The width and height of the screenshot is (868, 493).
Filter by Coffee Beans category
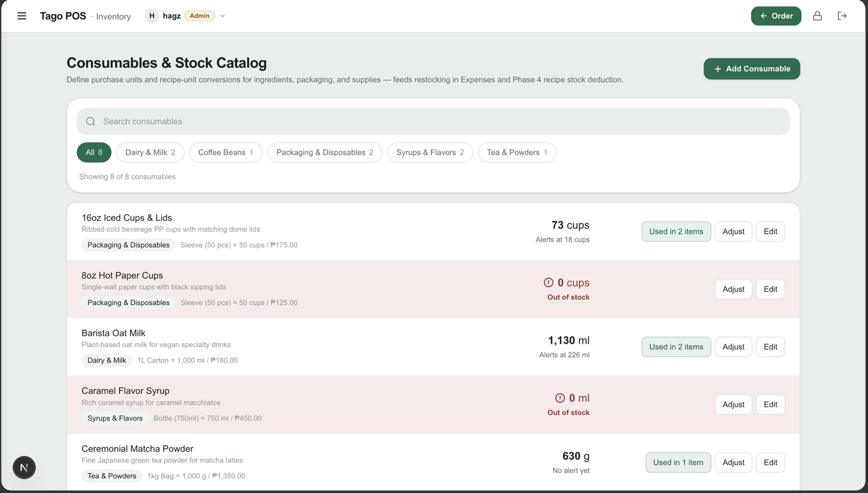pos(226,153)
